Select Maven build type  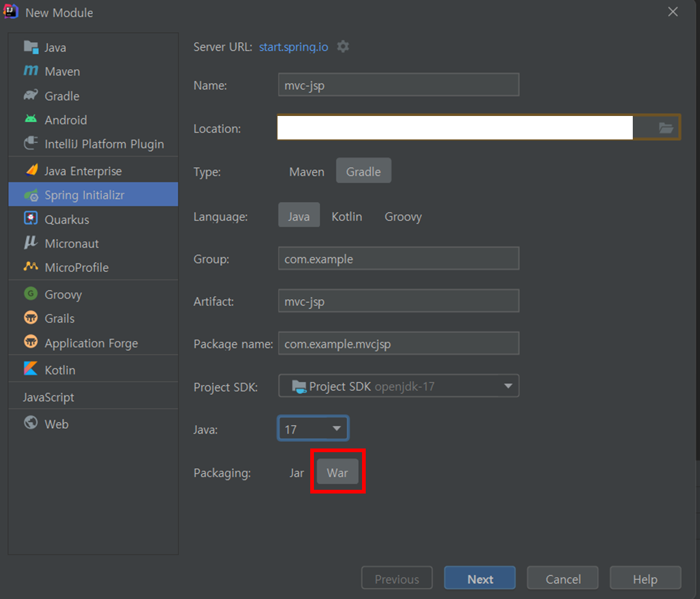coord(307,171)
